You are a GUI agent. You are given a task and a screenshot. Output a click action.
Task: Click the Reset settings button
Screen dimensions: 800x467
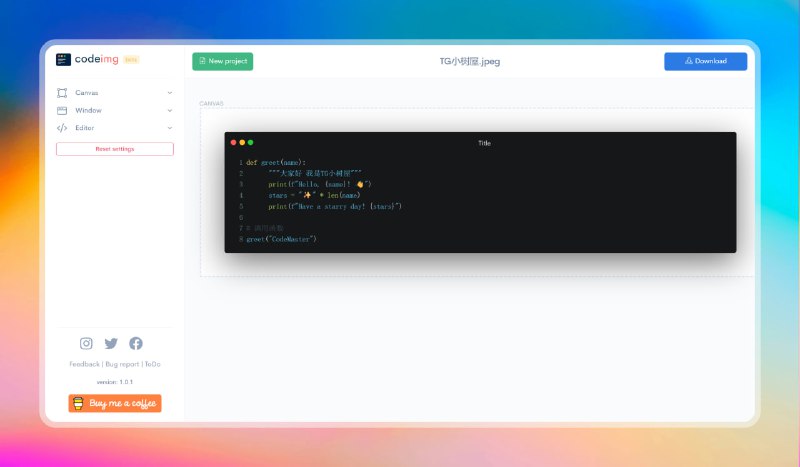pyautogui.click(x=114, y=149)
